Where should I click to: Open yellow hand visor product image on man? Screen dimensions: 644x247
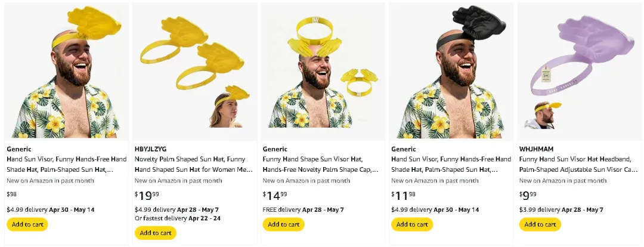67,72
